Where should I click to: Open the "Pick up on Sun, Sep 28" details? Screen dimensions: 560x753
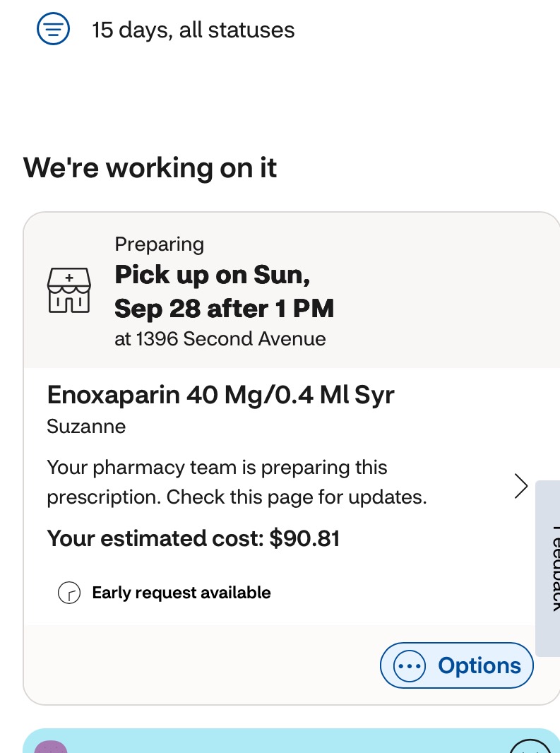point(224,292)
